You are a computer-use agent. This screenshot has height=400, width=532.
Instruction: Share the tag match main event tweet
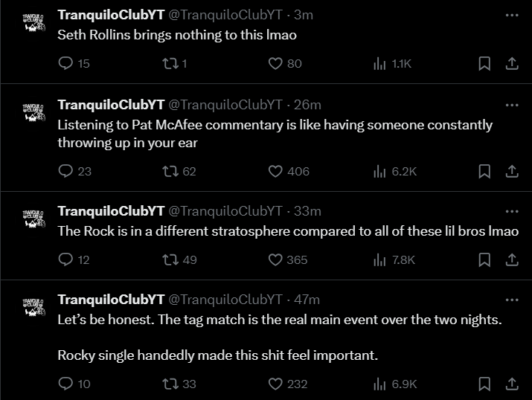(x=512, y=384)
